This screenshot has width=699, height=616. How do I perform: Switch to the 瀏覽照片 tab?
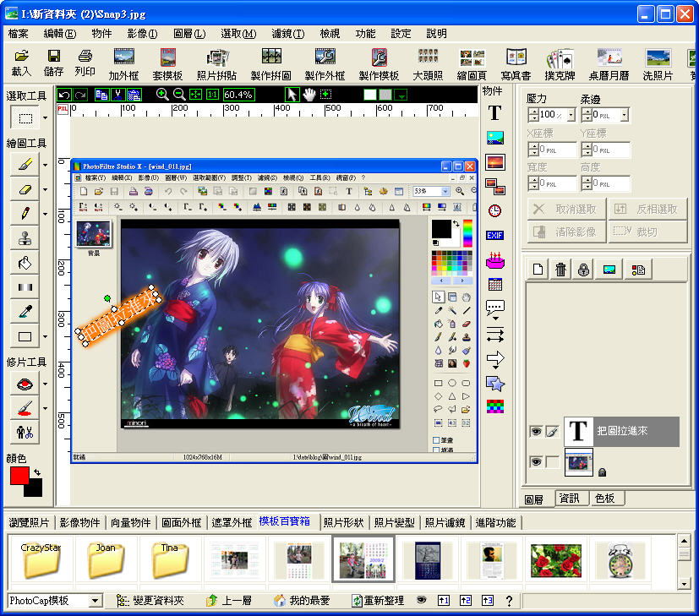pos(29,522)
